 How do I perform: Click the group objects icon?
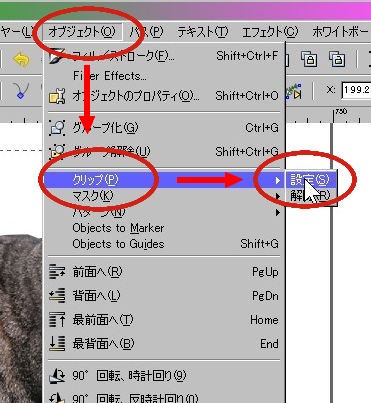[57, 128]
